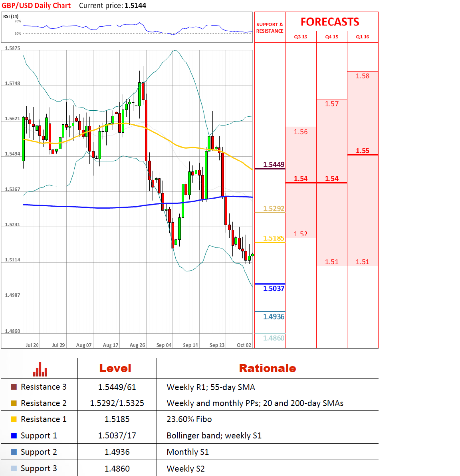Click the Resistance 3 dark red swatch
The height and width of the screenshot is (476, 460).
pyautogui.click(x=14, y=387)
